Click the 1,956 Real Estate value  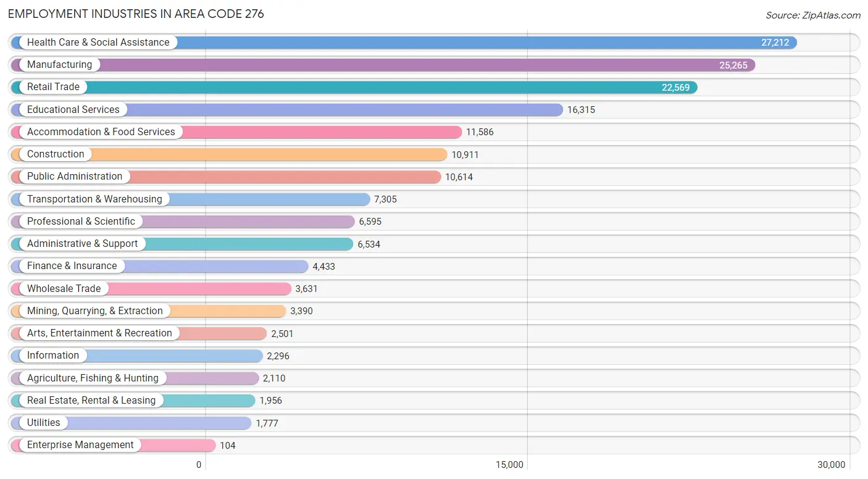click(270, 401)
